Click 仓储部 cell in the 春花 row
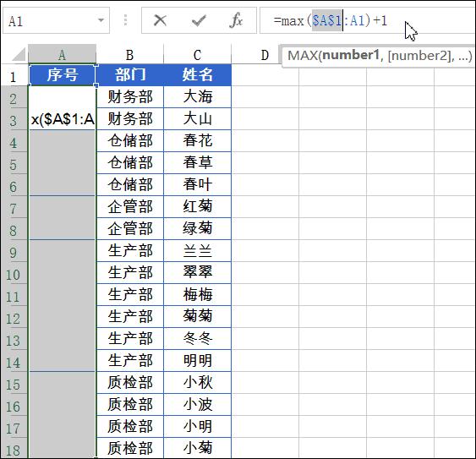Screen dimensions: 476x459 pyautogui.click(x=130, y=140)
